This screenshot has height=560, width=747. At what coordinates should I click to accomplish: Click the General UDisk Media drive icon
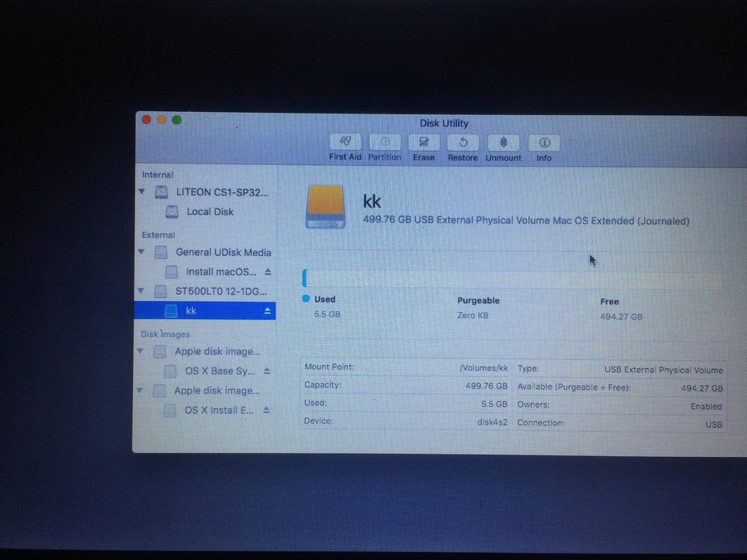click(x=161, y=252)
